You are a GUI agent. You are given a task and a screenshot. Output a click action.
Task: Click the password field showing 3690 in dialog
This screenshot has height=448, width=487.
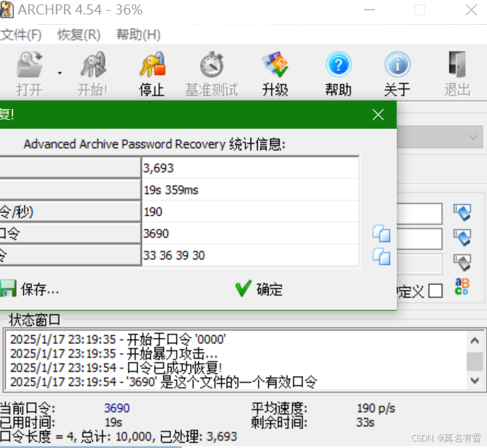(250, 233)
